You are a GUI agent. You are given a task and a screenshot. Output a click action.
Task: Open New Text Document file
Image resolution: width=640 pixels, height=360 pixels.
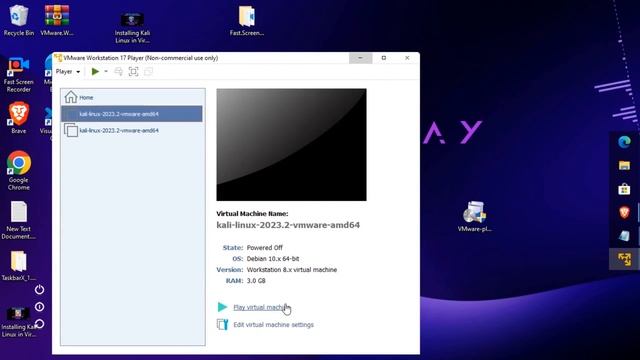click(x=18, y=220)
